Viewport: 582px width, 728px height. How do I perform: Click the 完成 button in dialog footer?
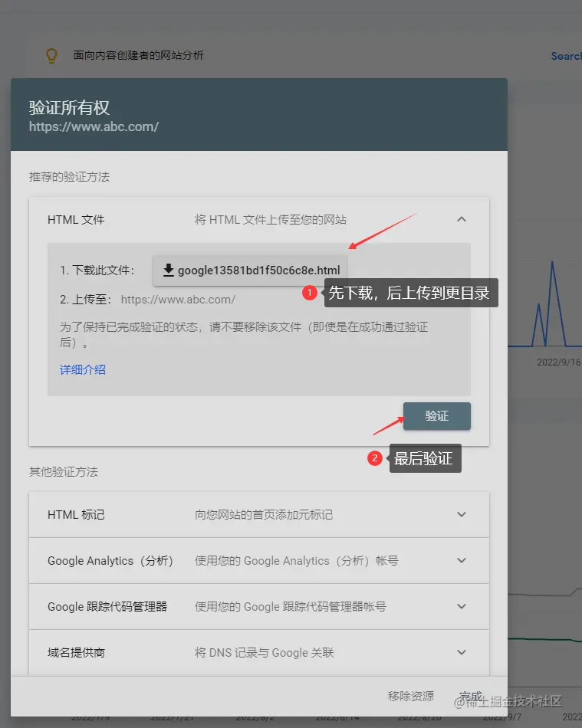pos(471,696)
